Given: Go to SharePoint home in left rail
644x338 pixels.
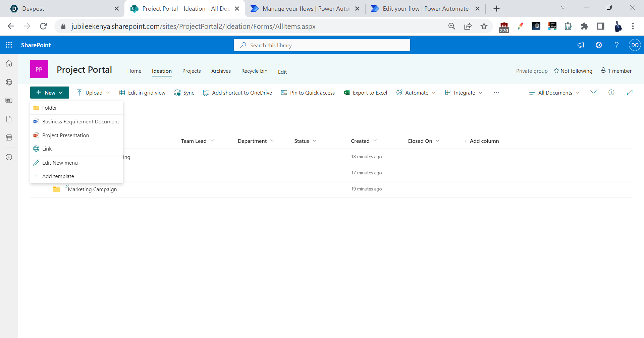Looking at the screenshot, I should (9, 63).
